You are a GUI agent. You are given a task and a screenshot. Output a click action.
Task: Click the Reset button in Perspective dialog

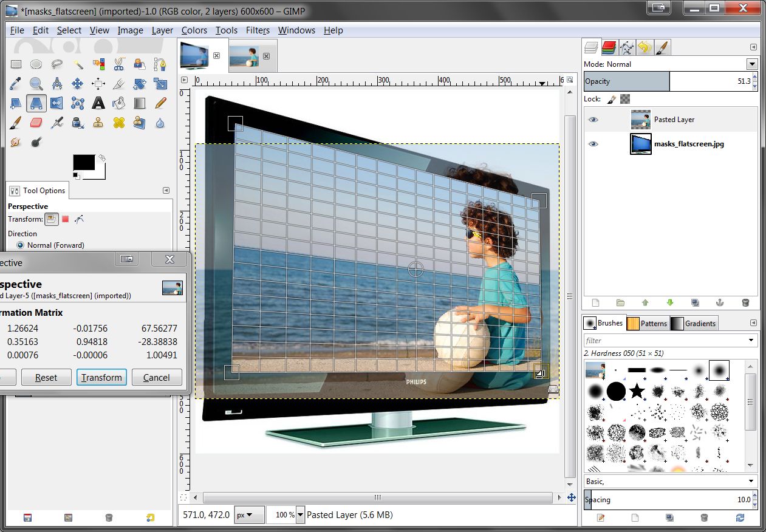[x=46, y=377]
